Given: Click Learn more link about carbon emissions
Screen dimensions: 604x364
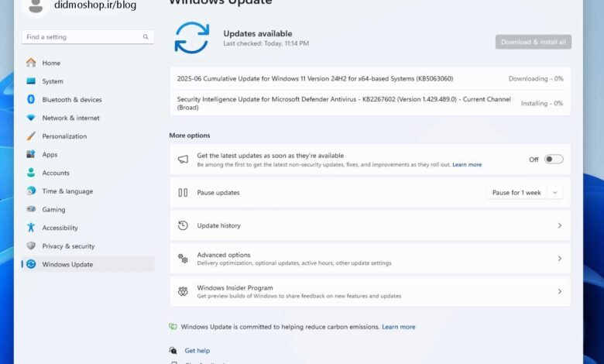Looking at the screenshot, I should pos(399,327).
